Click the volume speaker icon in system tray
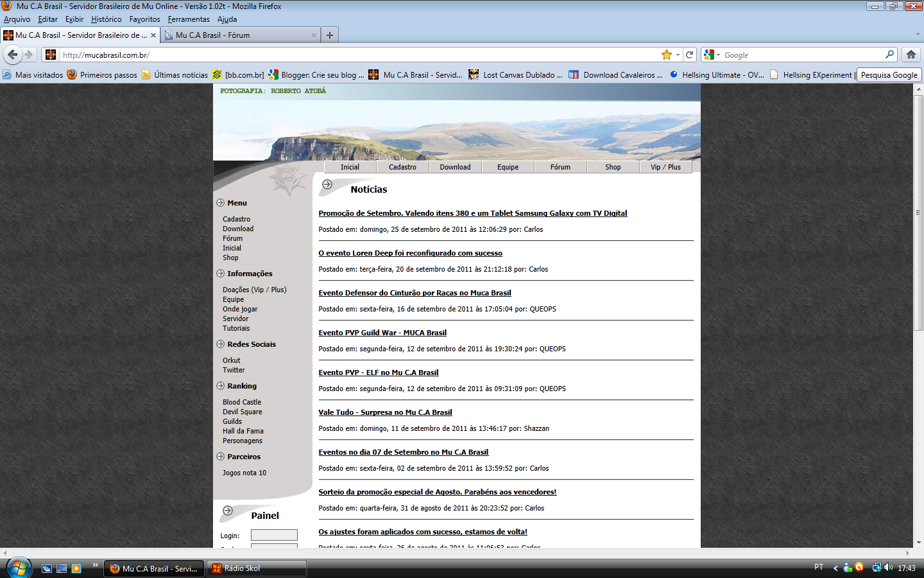924x578 pixels. (x=889, y=568)
